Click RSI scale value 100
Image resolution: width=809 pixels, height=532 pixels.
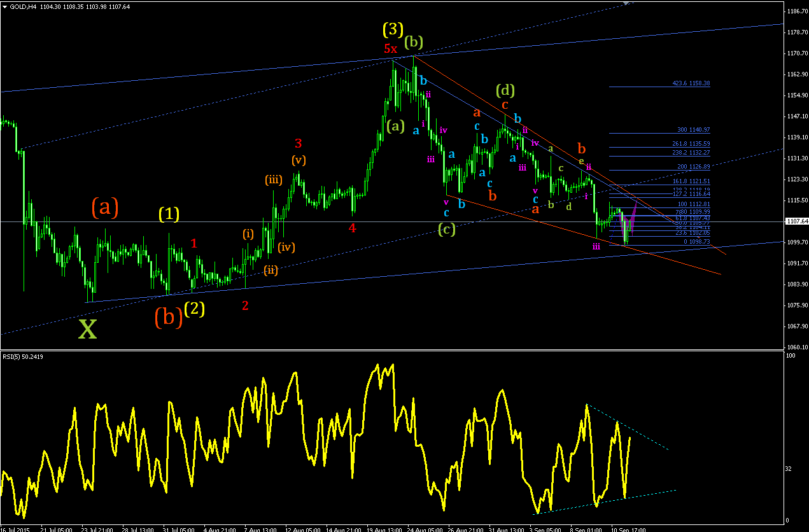click(792, 356)
